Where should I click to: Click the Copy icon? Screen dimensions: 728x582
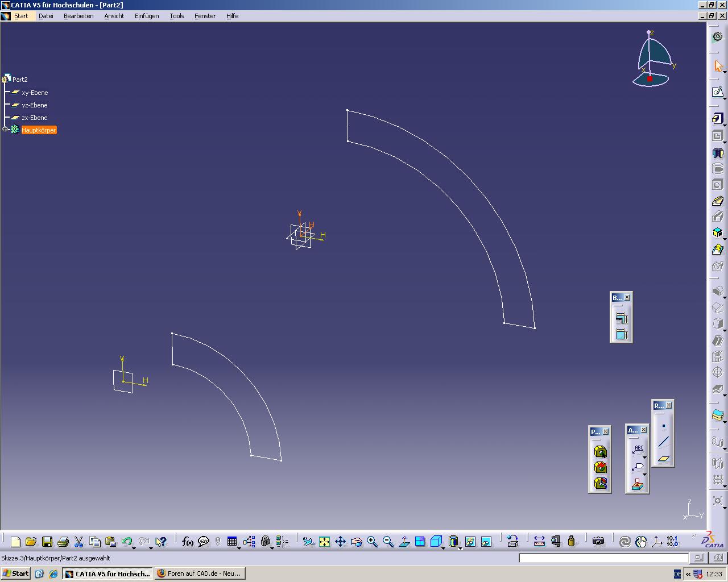pos(95,542)
